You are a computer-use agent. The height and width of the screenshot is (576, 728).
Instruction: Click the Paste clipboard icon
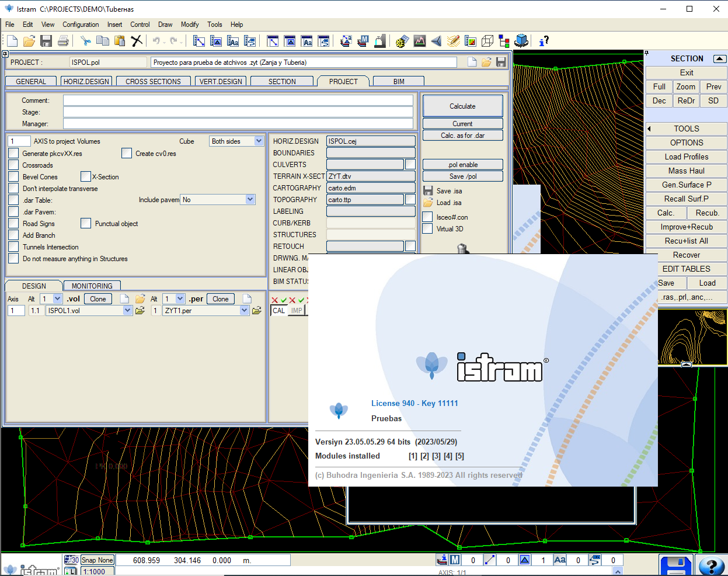pos(120,40)
